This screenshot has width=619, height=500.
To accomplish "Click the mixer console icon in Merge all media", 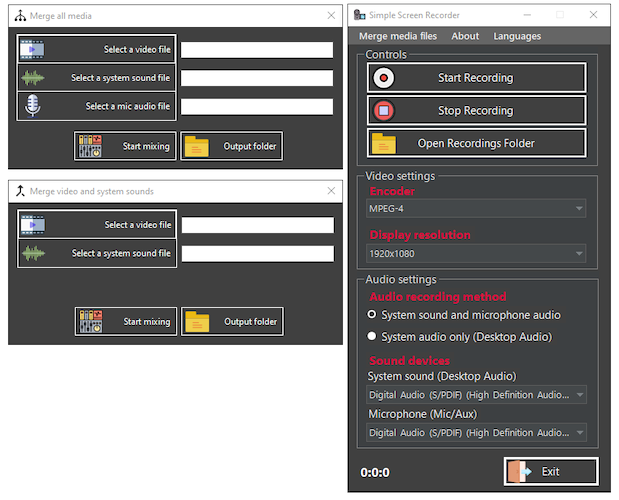I will (x=90, y=146).
